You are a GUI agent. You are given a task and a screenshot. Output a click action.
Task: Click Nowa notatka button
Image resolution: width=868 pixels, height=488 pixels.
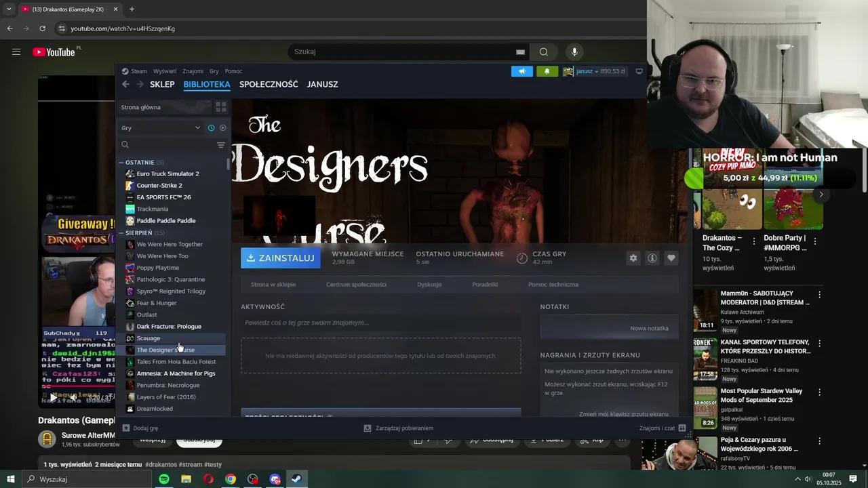(x=649, y=328)
